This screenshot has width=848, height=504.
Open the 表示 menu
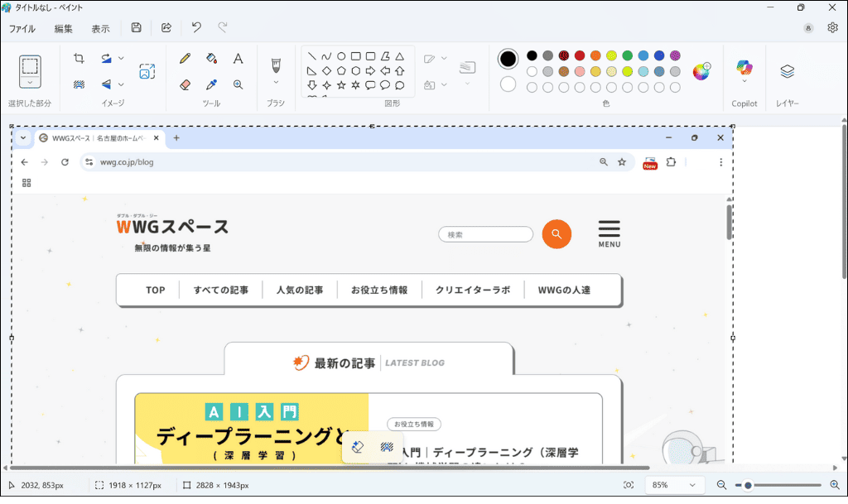[x=100, y=27]
